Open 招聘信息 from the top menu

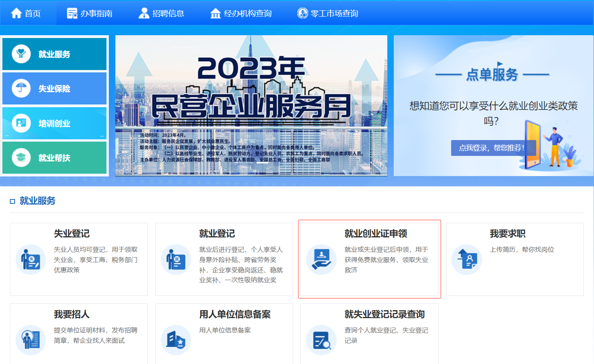161,13
